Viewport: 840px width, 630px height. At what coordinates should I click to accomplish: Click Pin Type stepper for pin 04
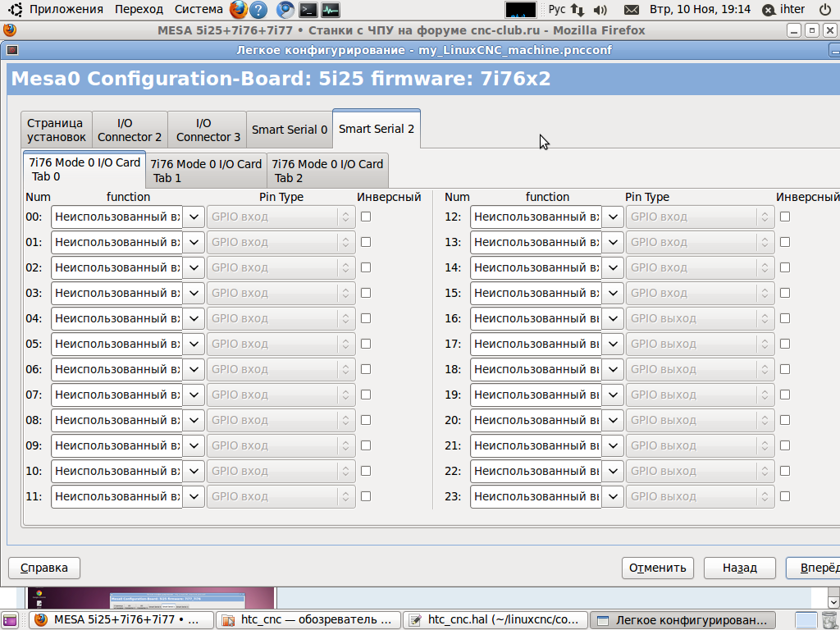345,319
